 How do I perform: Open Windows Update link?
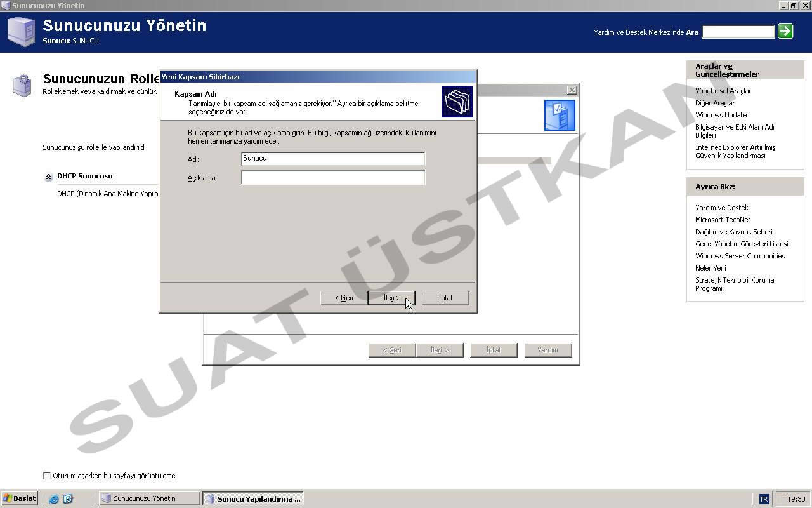[721, 115]
